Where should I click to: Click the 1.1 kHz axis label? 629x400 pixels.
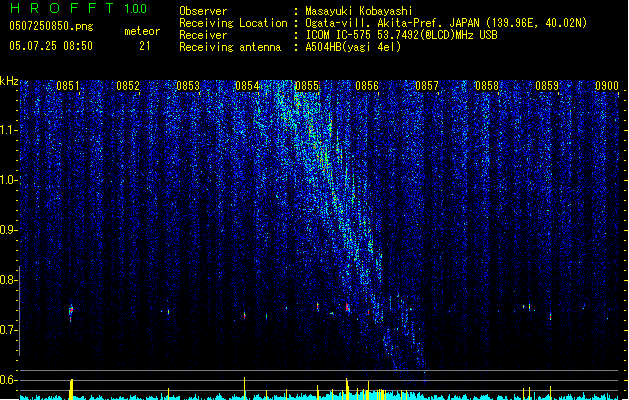pos(8,130)
